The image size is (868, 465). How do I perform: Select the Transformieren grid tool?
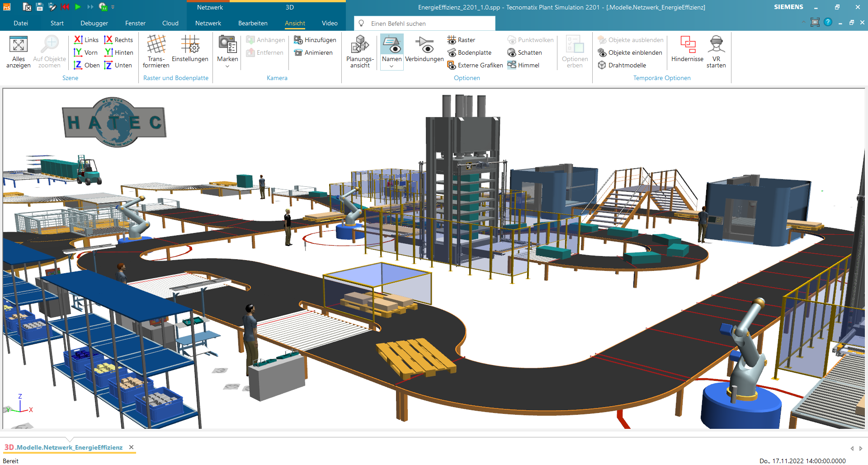(x=156, y=51)
